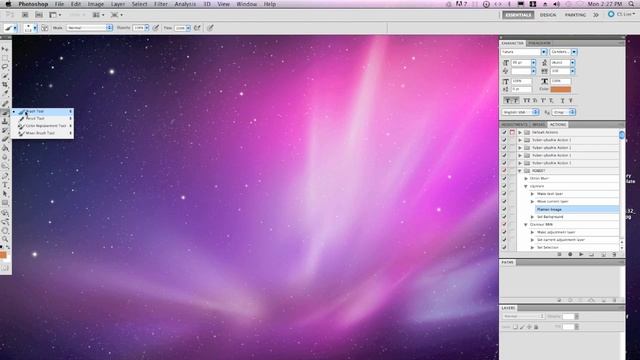Select the Rectangular Marquee tool
This screenshot has width=640, height=360.
(x=5, y=58)
